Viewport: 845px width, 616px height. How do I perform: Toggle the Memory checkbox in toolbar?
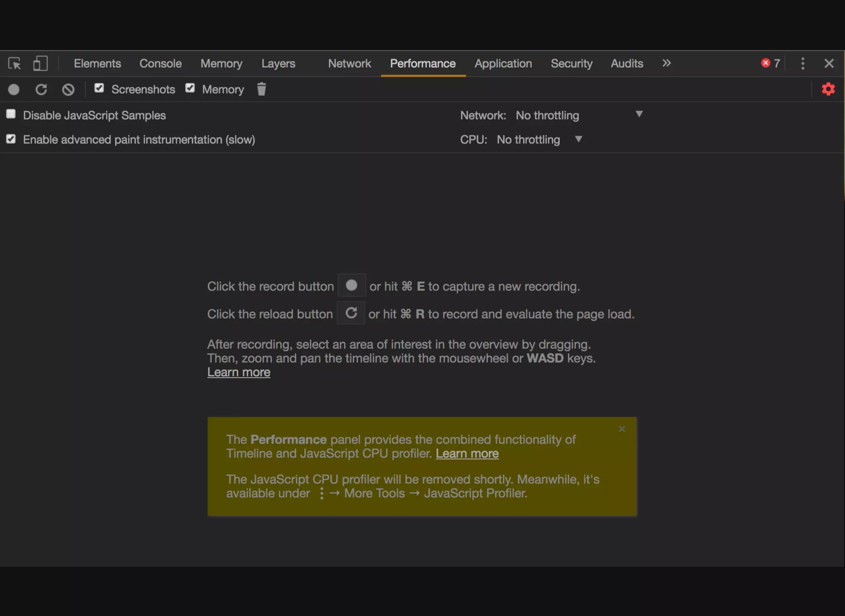(x=190, y=88)
